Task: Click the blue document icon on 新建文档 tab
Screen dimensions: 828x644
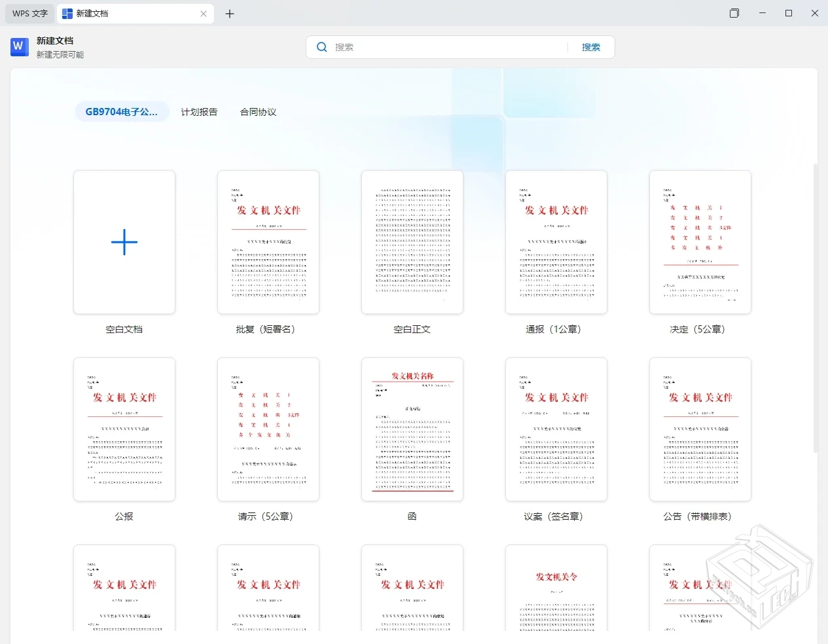Action: 68,13
